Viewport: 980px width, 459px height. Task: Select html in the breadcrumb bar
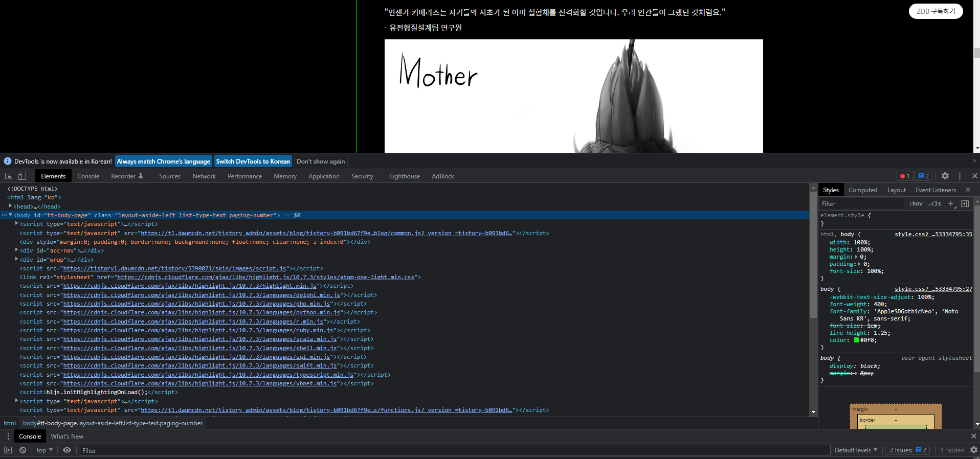(x=10, y=423)
